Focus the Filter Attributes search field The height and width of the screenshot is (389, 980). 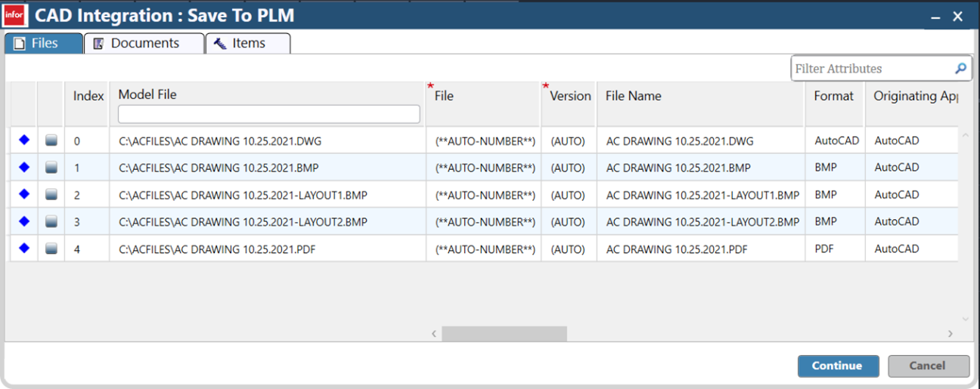click(x=871, y=69)
